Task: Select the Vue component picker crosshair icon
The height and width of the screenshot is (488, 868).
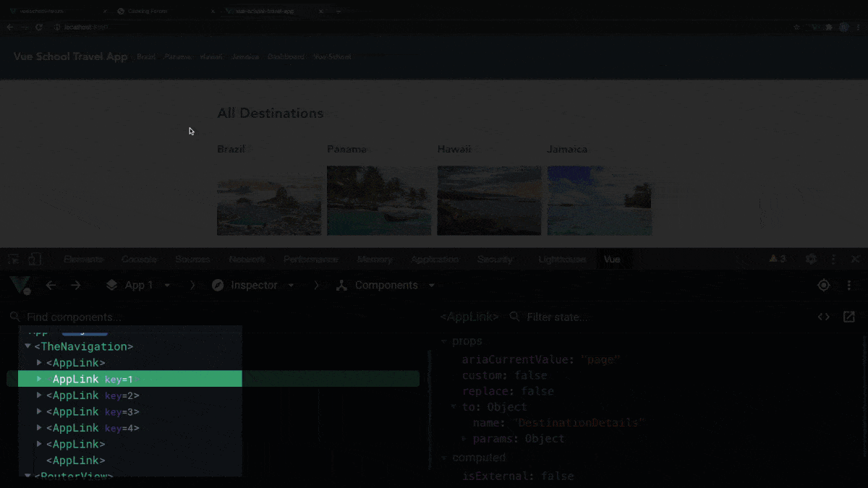Action: click(823, 285)
